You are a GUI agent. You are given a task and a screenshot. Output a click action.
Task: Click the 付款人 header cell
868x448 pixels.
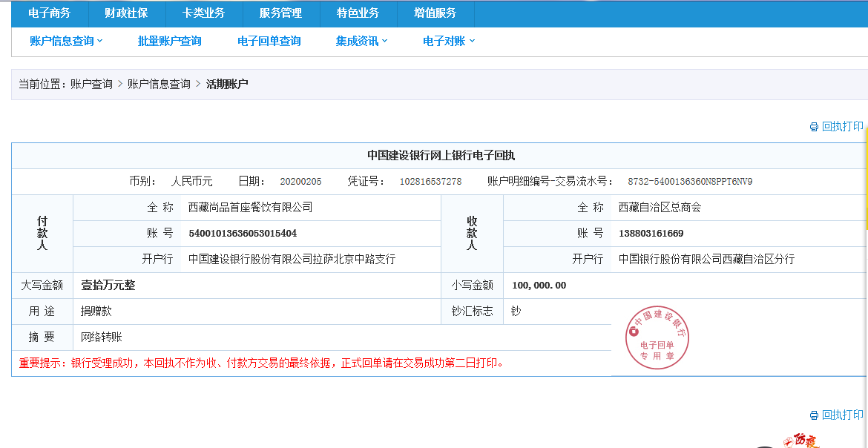42,233
